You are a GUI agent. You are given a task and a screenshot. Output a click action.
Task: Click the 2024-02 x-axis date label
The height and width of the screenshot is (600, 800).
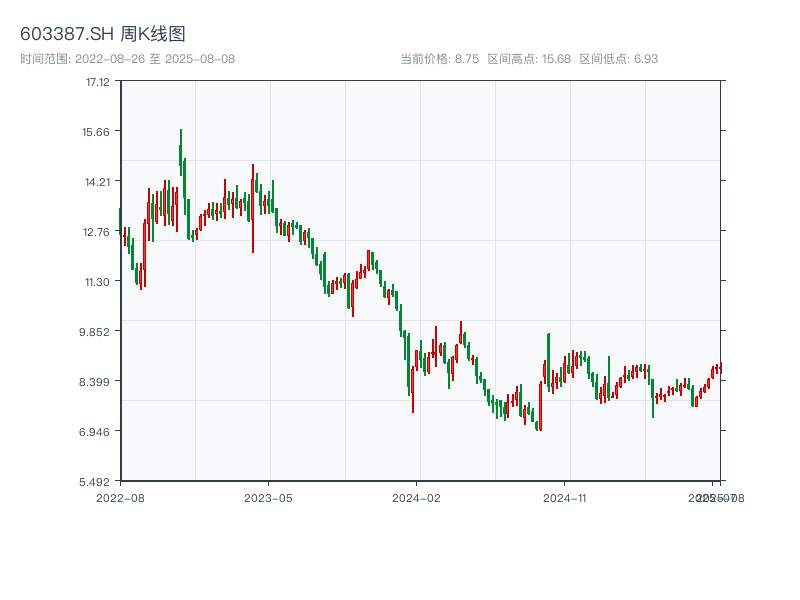pos(417,497)
